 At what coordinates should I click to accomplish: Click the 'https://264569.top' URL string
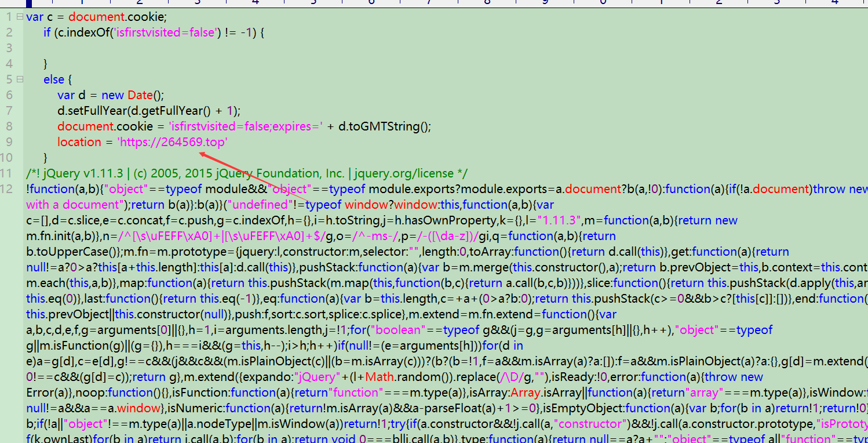coord(172,142)
